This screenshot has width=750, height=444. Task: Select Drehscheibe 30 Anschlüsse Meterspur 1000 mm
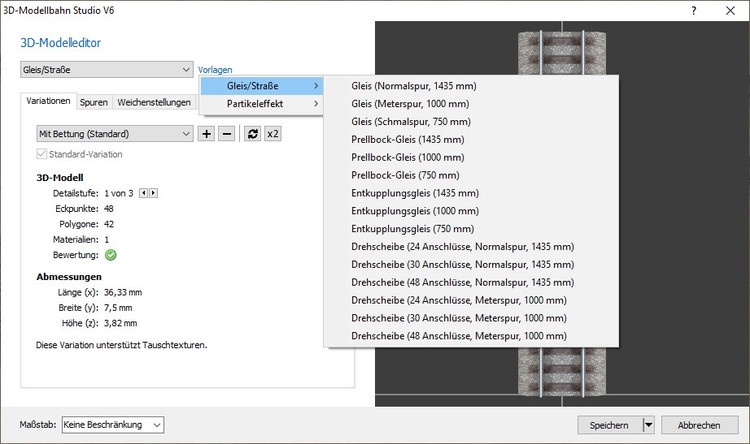point(471,318)
